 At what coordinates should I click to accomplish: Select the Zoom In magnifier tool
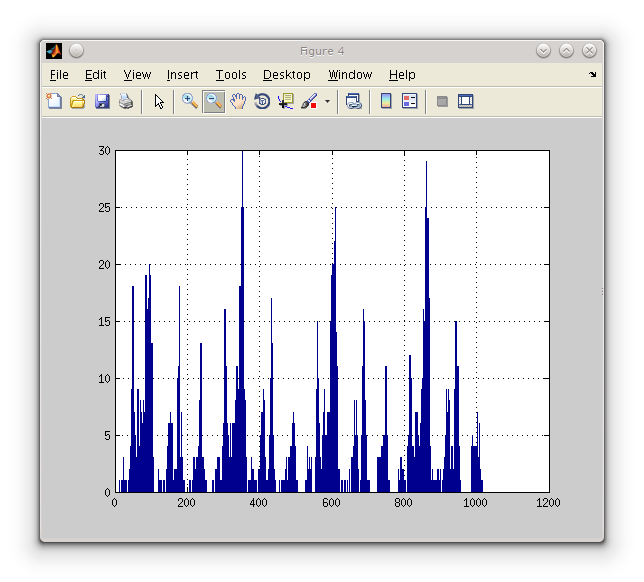[x=189, y=101]
